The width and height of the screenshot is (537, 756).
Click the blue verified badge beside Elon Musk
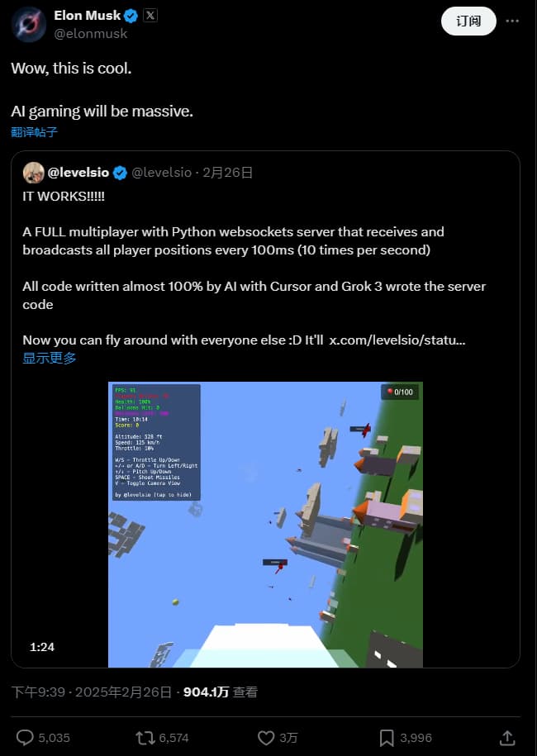pyautogui.click(x=131, y=16)
